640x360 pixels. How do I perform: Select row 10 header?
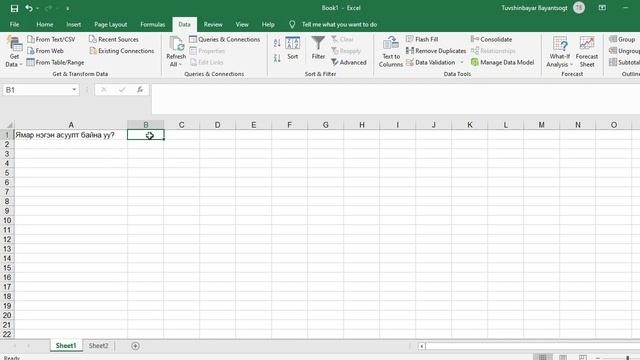[x=7, y=220]
